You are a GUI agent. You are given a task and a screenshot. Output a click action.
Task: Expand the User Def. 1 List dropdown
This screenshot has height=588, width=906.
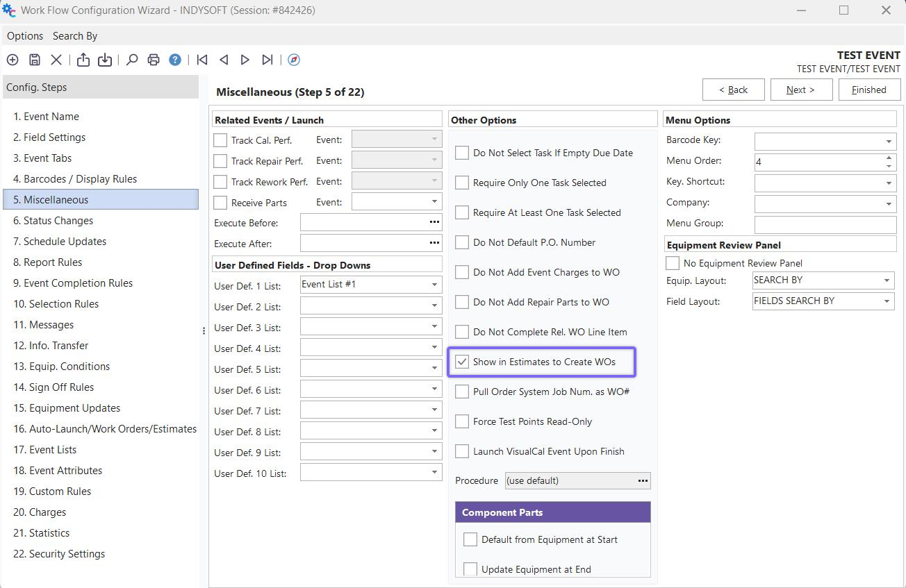(434, 285)
